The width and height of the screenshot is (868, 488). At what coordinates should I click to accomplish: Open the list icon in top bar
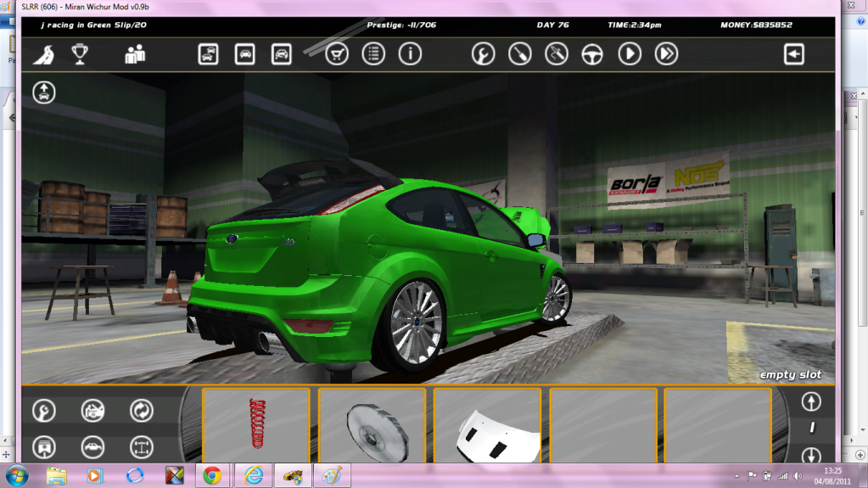pyautogui.click(x=373, y=54)
